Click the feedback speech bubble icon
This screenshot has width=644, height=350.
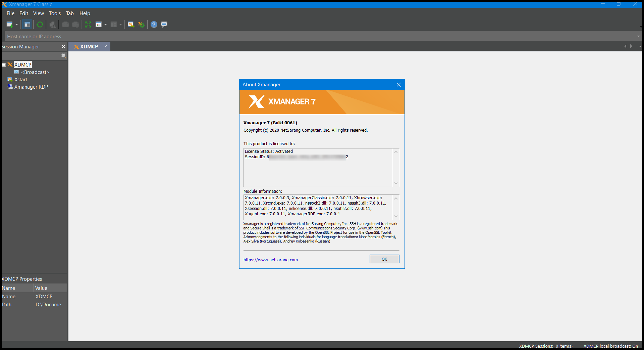click(164, 25)
